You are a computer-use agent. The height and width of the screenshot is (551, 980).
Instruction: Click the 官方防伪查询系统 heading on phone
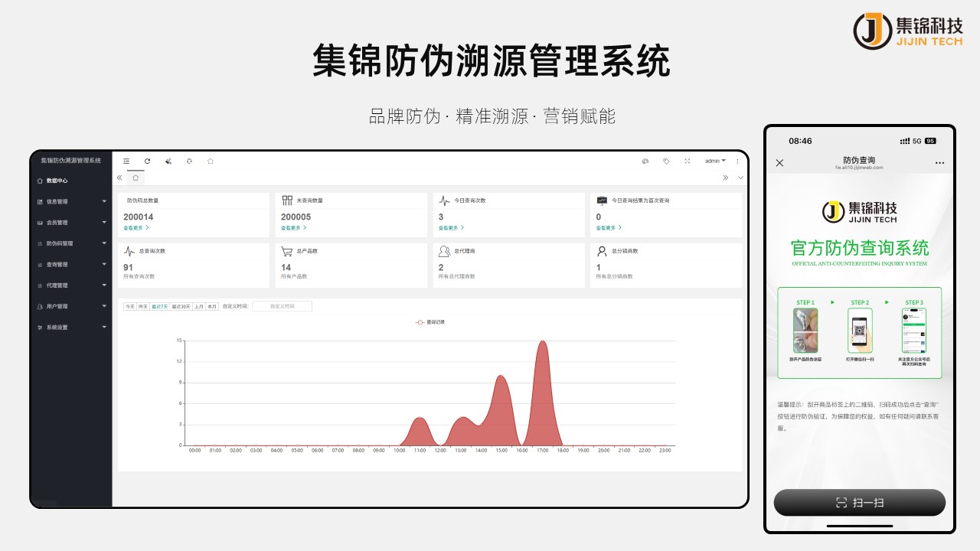pyautogui.click(x=860, y=248)
